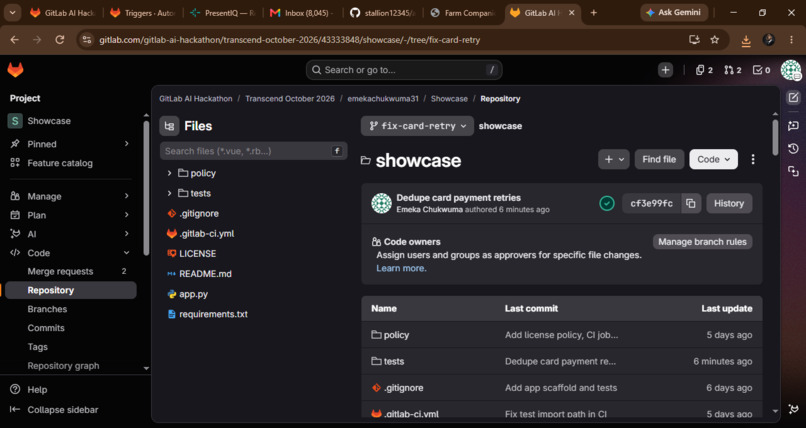
Task: Open the fix-card-retry branch dropdown
Action: click(x=417, y=126)
